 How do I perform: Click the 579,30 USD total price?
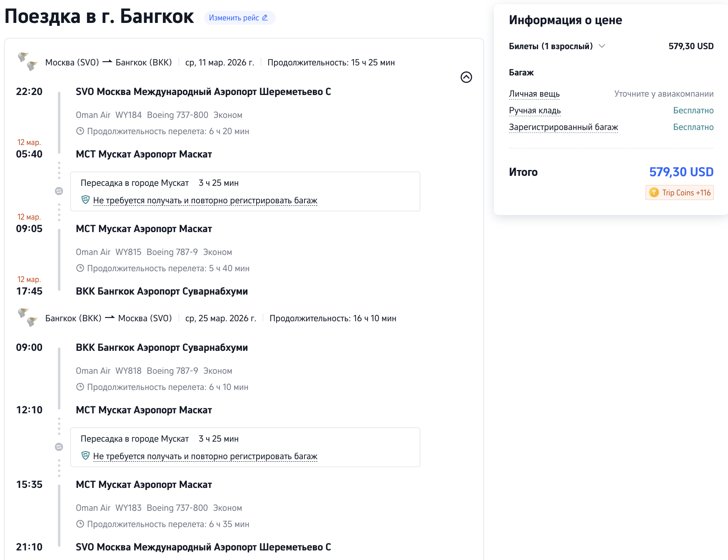click(681, 172)
